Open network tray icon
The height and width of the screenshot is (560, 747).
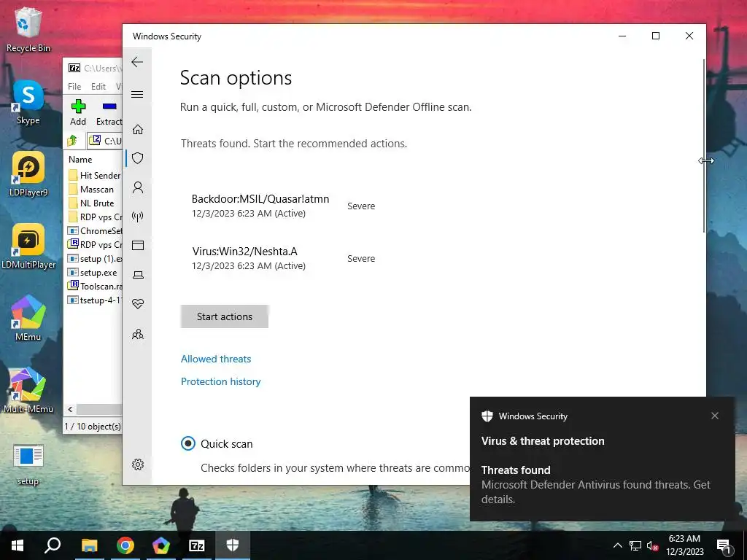[635, 545]
